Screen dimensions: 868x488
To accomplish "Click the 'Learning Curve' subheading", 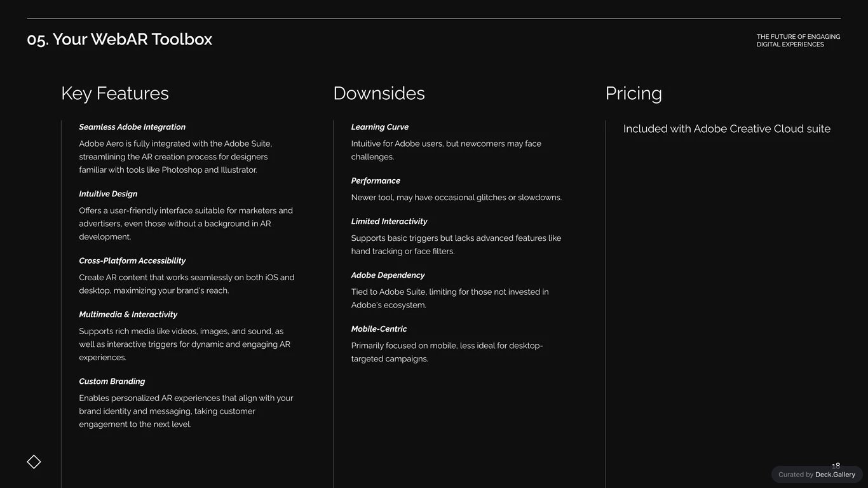I will point(380,127).
